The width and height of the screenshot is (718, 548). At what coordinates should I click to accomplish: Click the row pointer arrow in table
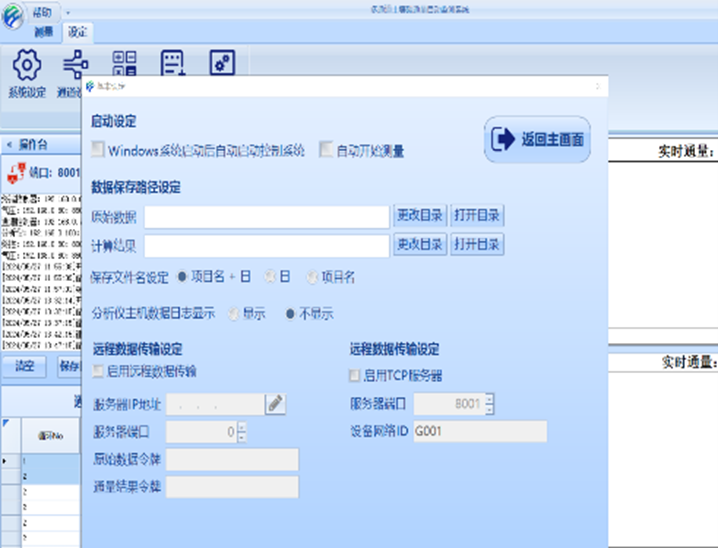click(x=5, y=461)
